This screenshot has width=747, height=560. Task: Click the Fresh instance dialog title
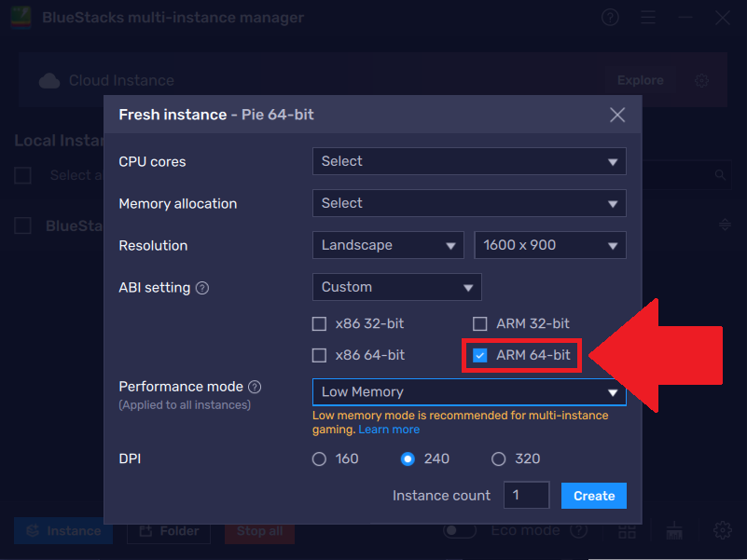click(x=216, y=115)
